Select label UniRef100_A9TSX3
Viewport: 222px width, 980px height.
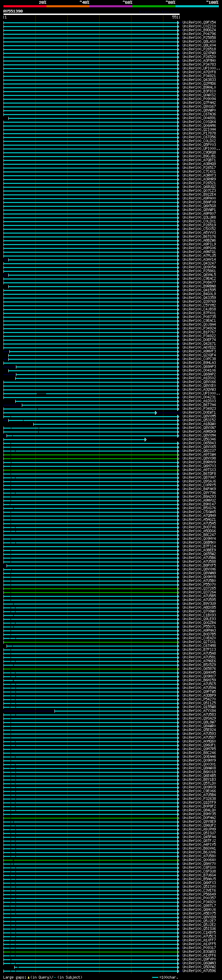coord(199,470)
